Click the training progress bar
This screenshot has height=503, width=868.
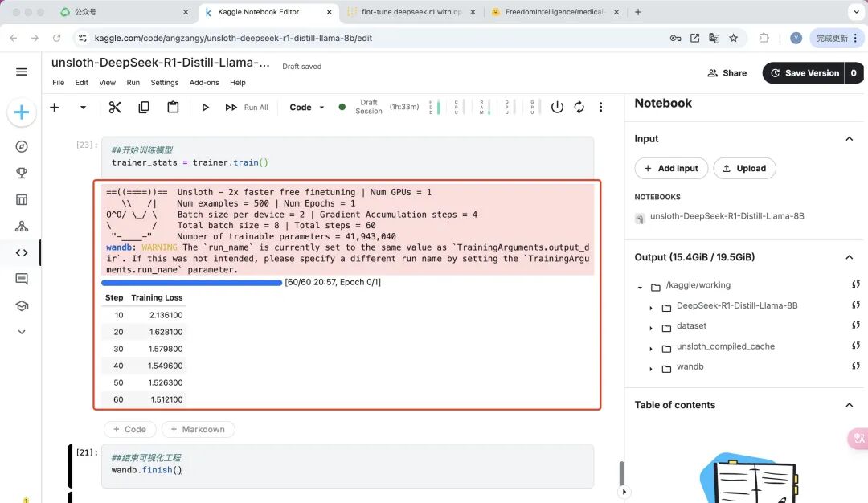tap(191, 283)
